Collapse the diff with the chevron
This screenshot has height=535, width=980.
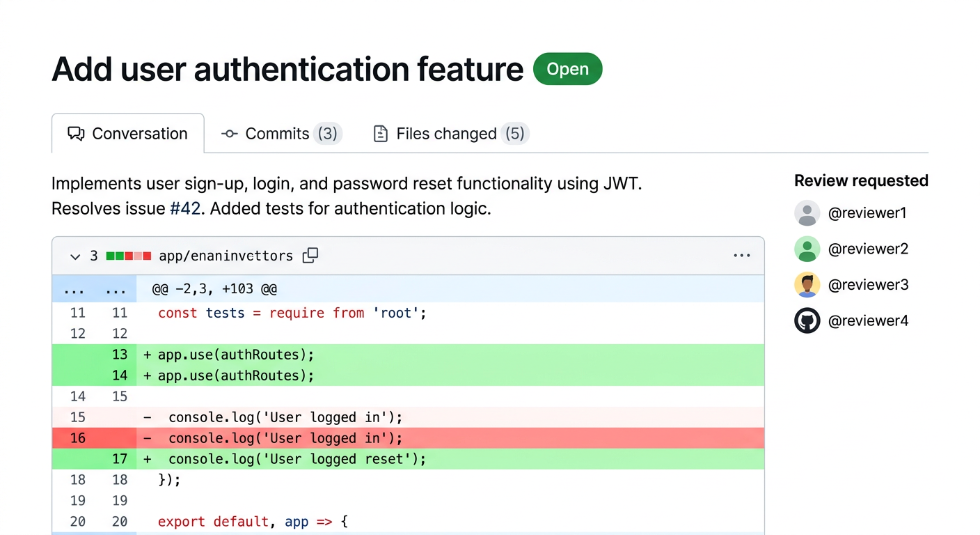coord(74,256)
